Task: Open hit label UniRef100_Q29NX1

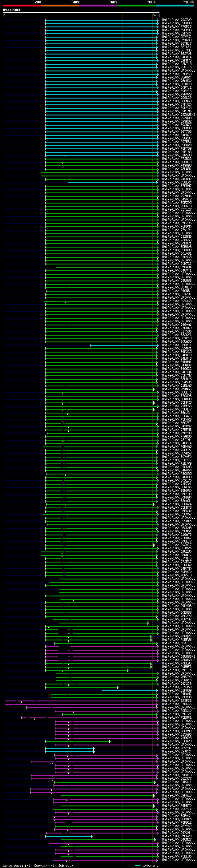Action: click(177, 349)
